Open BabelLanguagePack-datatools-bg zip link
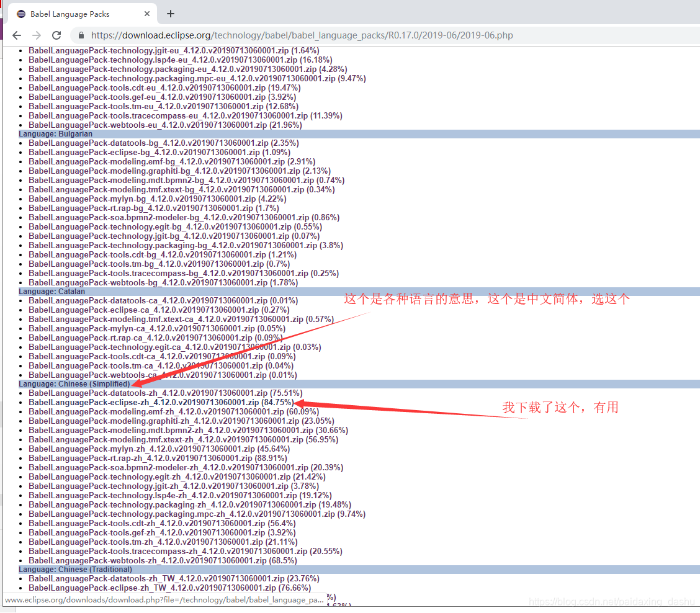 [164, 143]
